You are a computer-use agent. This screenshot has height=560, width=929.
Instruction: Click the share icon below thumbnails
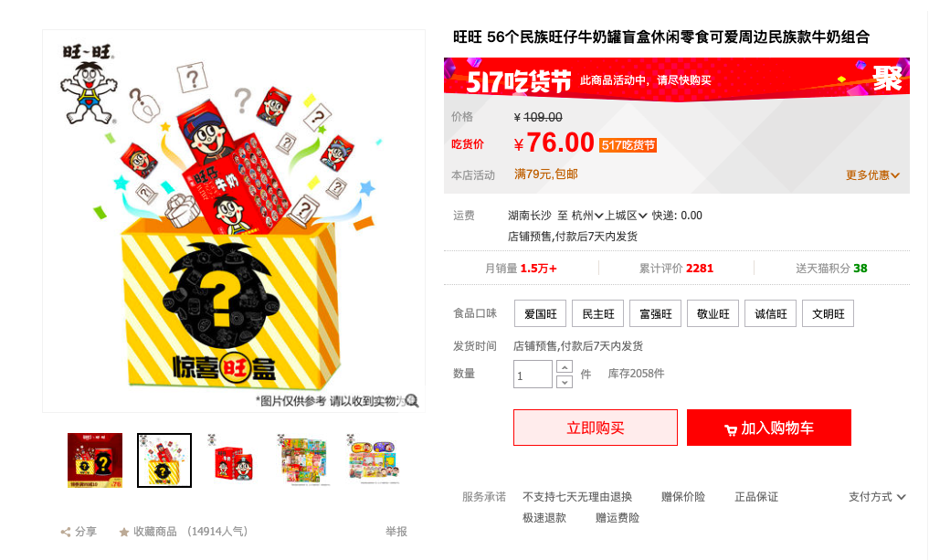click(x=66, y=533)
